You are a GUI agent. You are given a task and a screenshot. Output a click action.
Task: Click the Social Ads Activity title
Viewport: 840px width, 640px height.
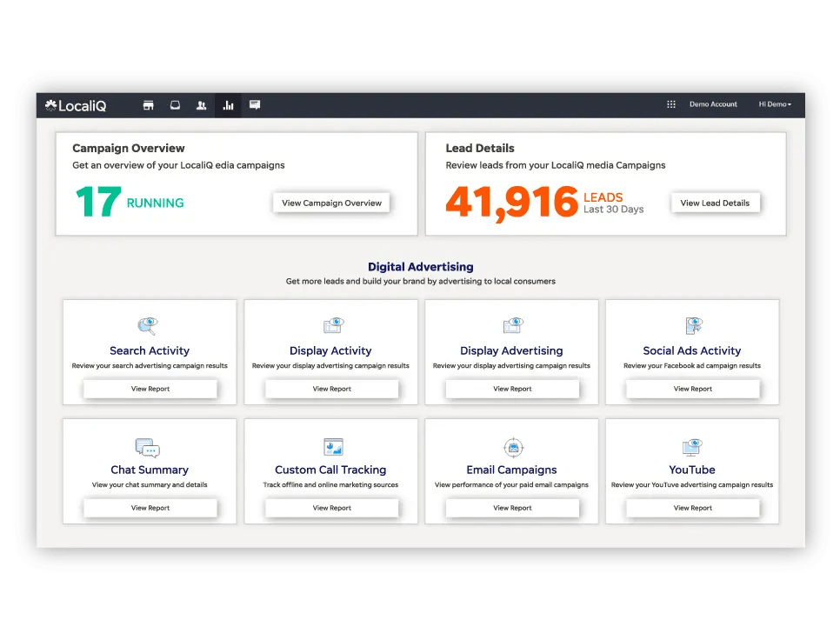click(692, 350)
